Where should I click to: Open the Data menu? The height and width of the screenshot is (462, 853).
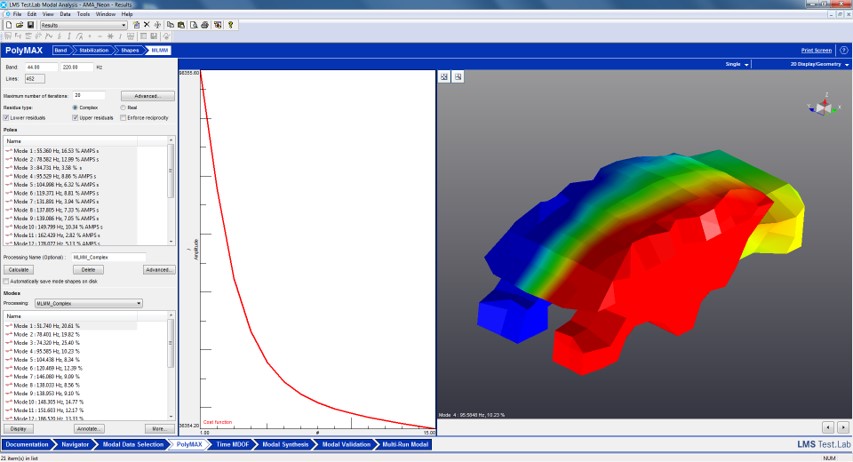(65, 14)
